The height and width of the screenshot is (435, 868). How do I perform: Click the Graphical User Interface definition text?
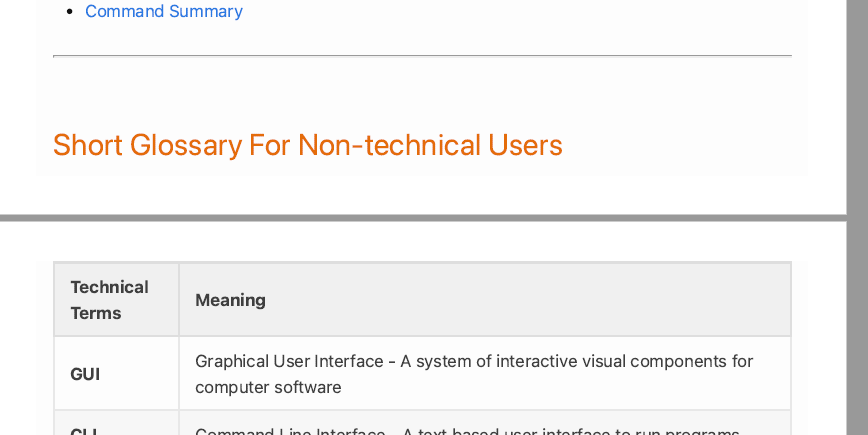point(474,374)
